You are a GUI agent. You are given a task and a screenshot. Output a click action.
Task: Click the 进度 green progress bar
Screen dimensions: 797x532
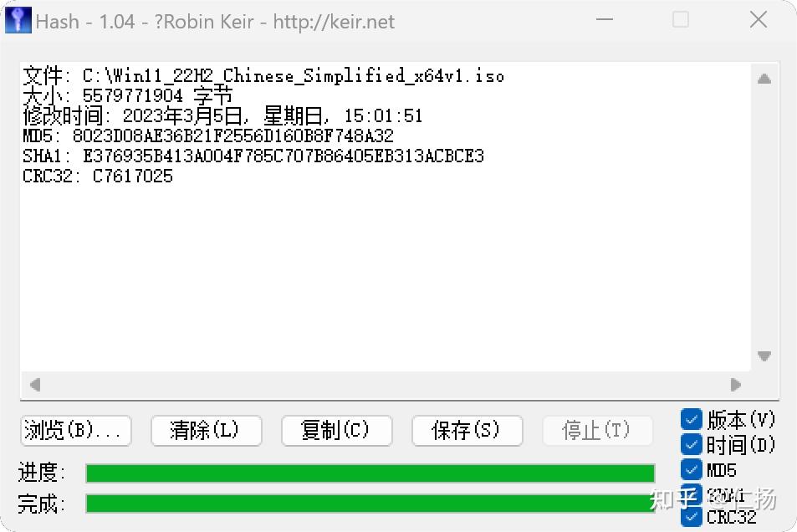click(370, 473)
